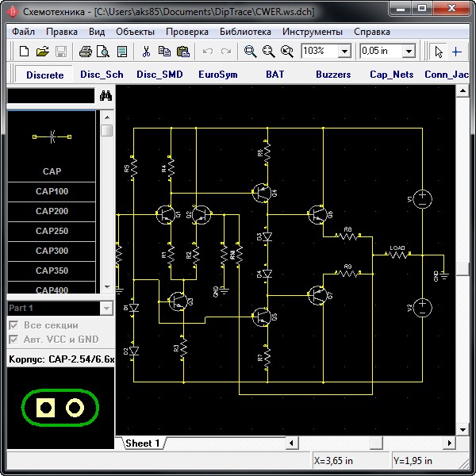This screenshot has height=476, width=476.
Task: Expand the 103% zoom level dropdown
Action: [x=344, y=52]
